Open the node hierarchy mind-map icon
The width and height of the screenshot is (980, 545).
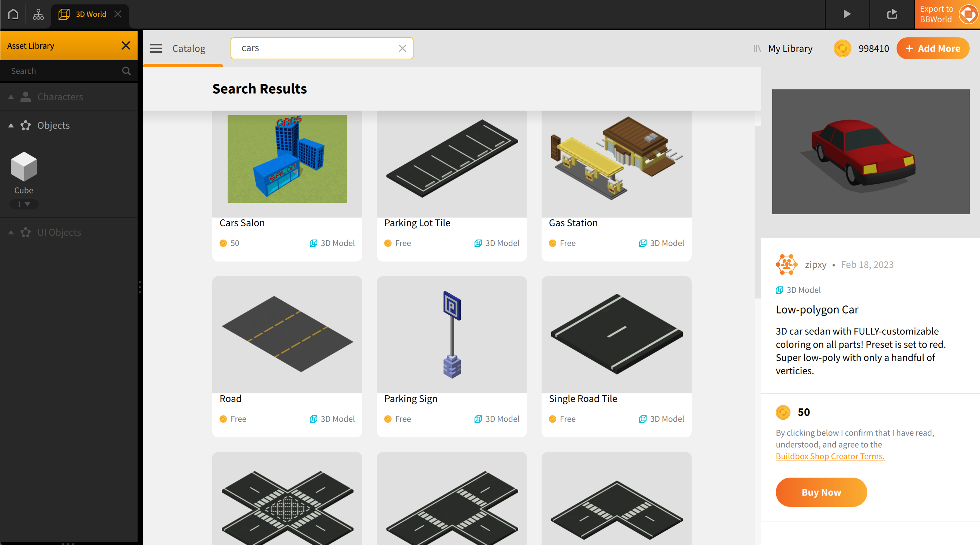[38, 14]
